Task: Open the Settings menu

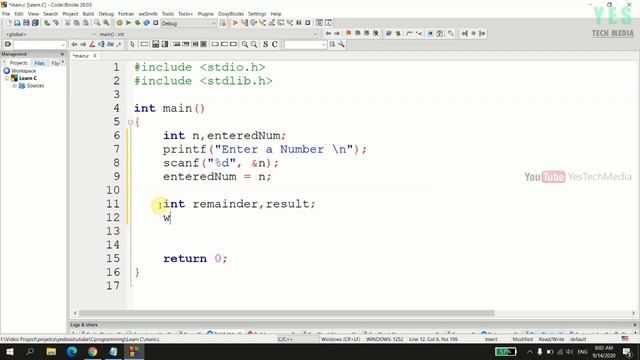Action: pyautogui.click(x=257, y=14)
